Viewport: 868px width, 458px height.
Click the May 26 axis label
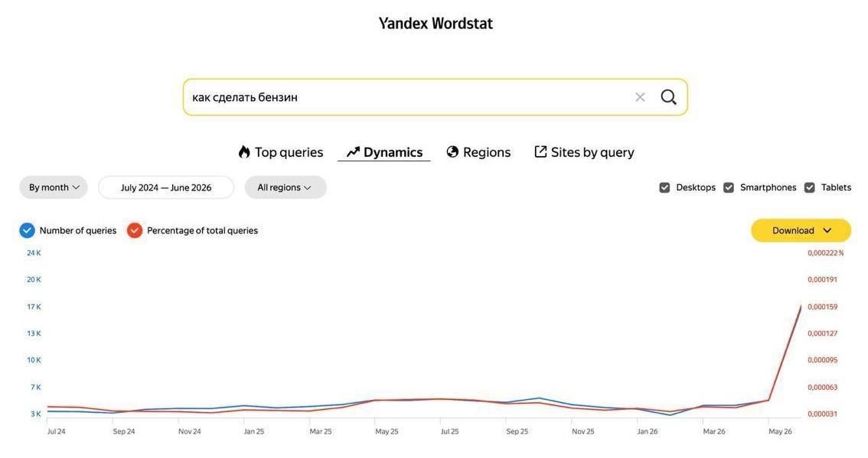point(780,431)
